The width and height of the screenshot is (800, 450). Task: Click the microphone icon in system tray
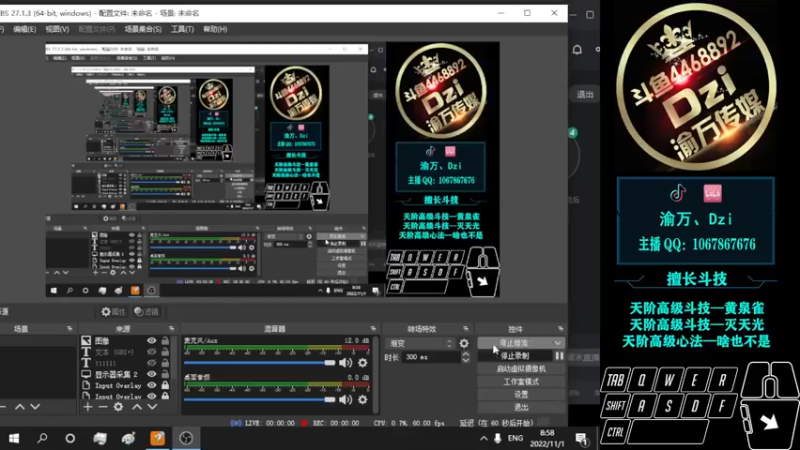pyautogui.click(x=497, y=438)
